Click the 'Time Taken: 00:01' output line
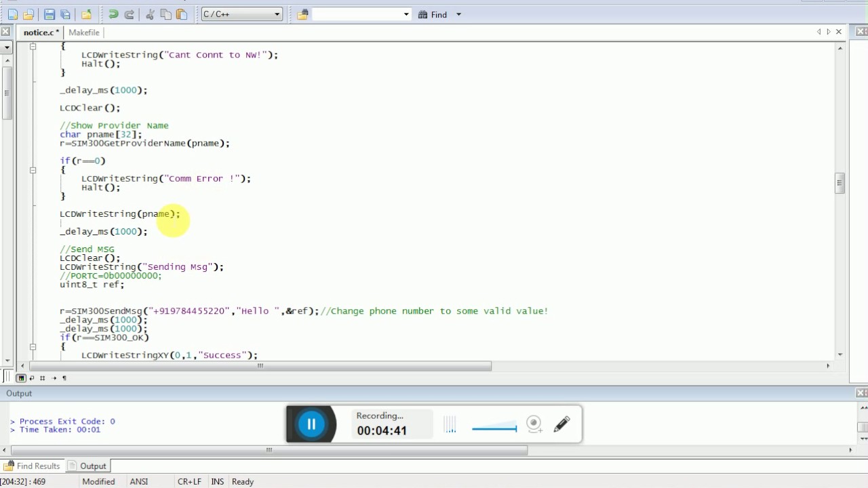The image size is (868, 488). click(x=55, y=430)
